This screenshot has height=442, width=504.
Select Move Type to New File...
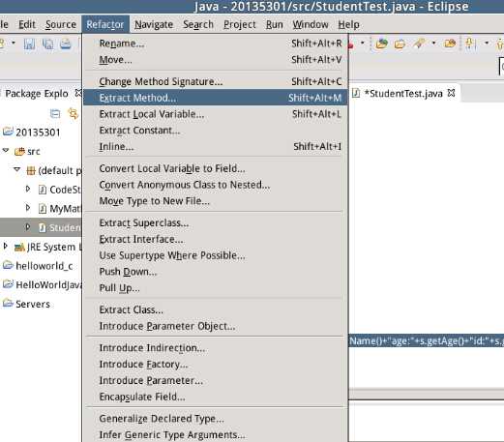point(216,201)
